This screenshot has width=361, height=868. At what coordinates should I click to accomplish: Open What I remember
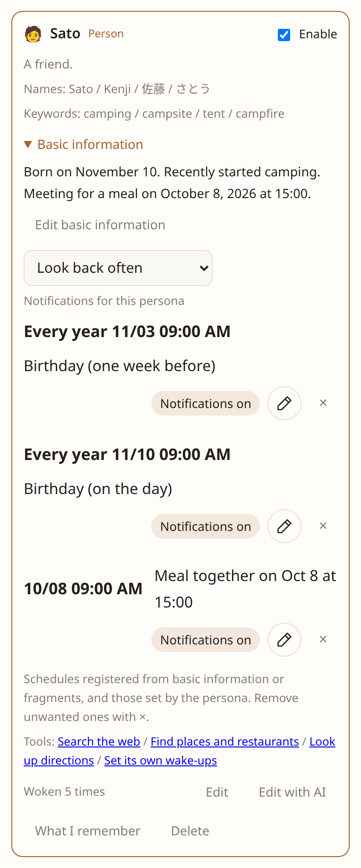tap(87, 831)
